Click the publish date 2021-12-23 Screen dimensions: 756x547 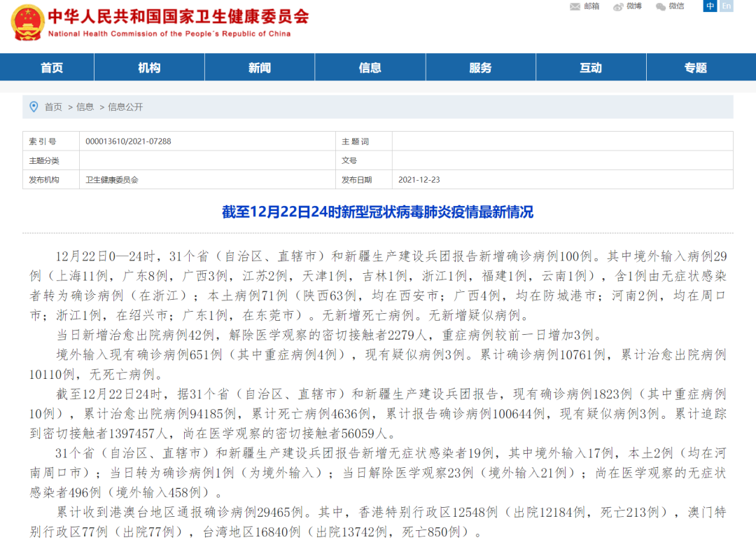coord(419,180)
